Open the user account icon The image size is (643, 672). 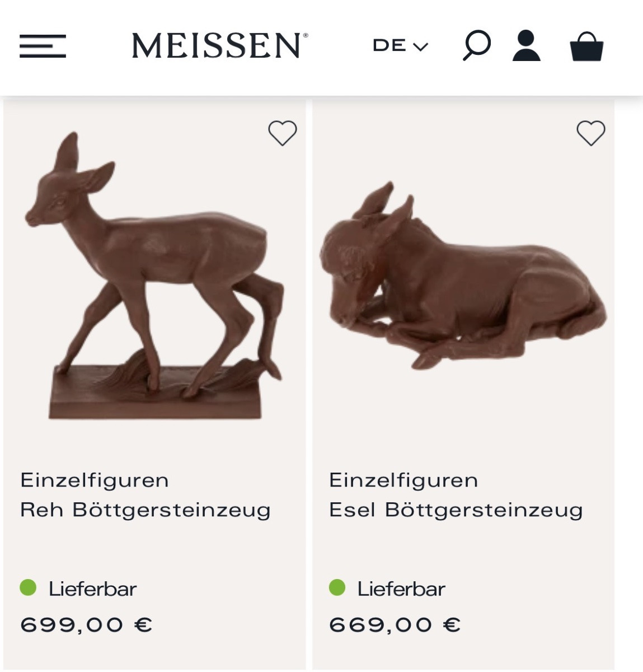pos(527,46)
